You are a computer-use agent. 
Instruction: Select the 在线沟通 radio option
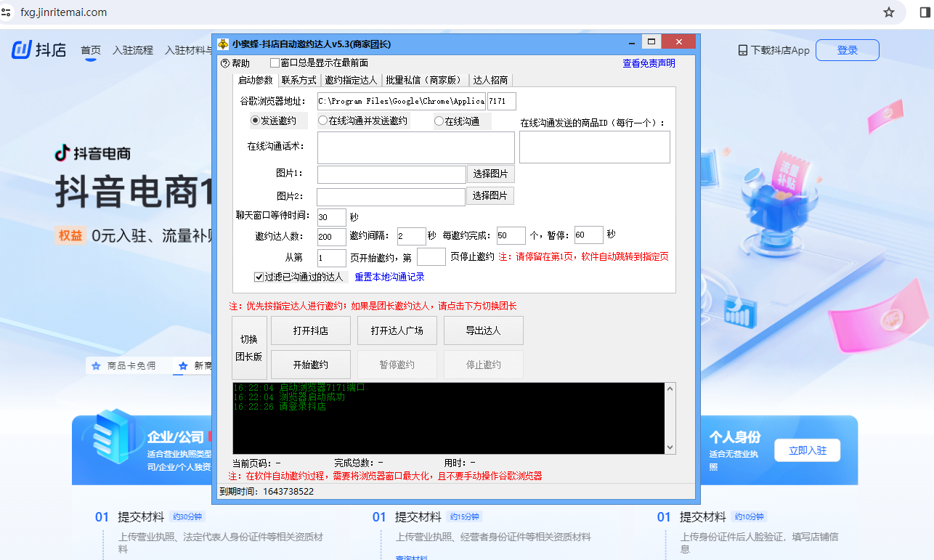coord(439,121)
